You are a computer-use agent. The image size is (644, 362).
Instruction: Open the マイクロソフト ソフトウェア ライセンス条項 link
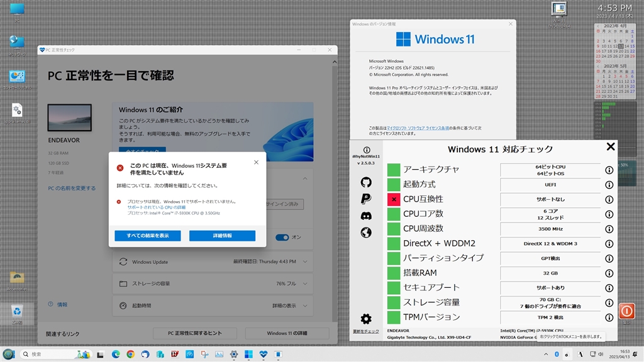(x=418, y=128)
